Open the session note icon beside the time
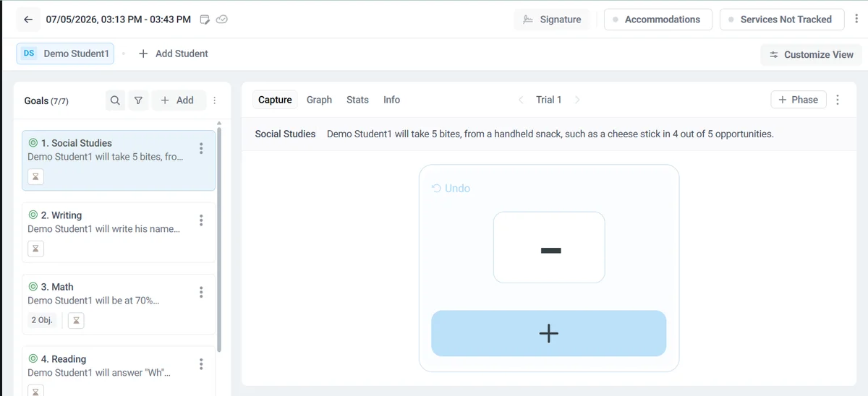 click(205, 20)
